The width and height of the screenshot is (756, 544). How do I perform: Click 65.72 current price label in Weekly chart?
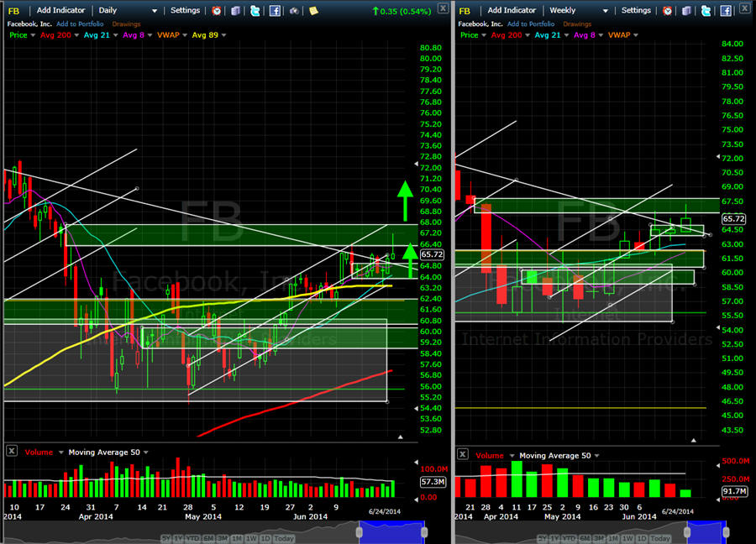733,218
